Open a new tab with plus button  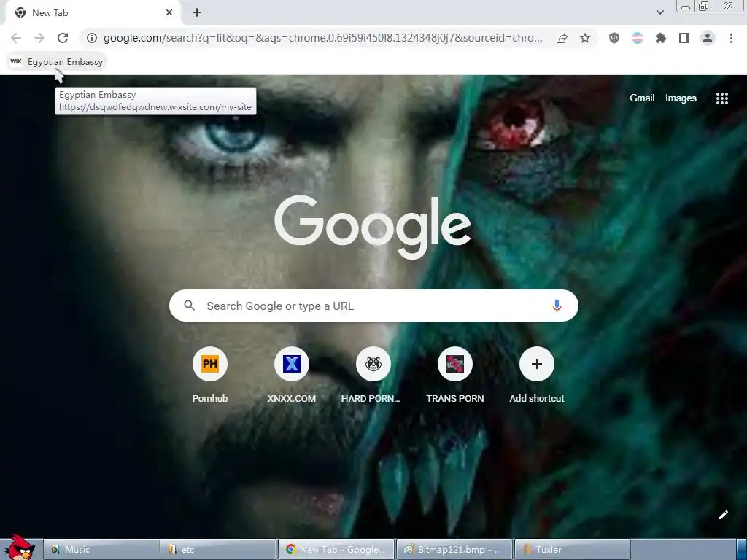(x=197, y=13)
